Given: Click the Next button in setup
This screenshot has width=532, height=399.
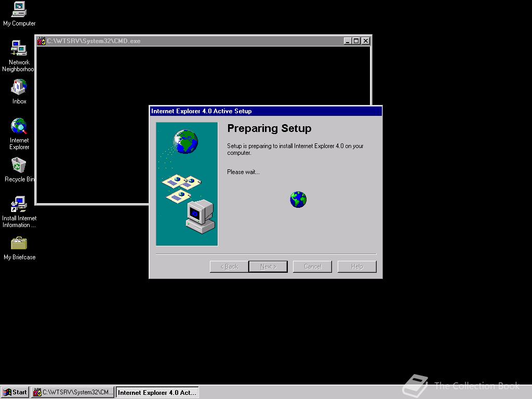Looking at the screenshot, I should click(x=268, y=267).
